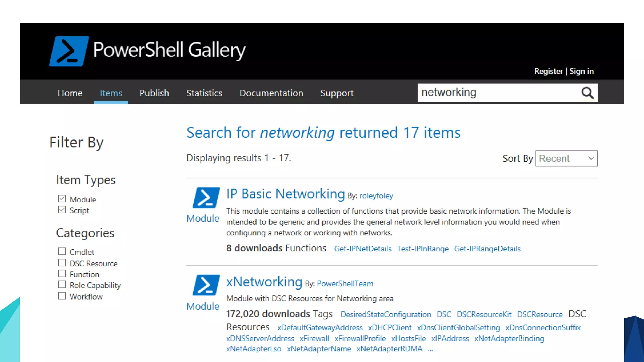Open the Sort By dropdown
This screenshot has width=644, height=362.
pos(566,158)
